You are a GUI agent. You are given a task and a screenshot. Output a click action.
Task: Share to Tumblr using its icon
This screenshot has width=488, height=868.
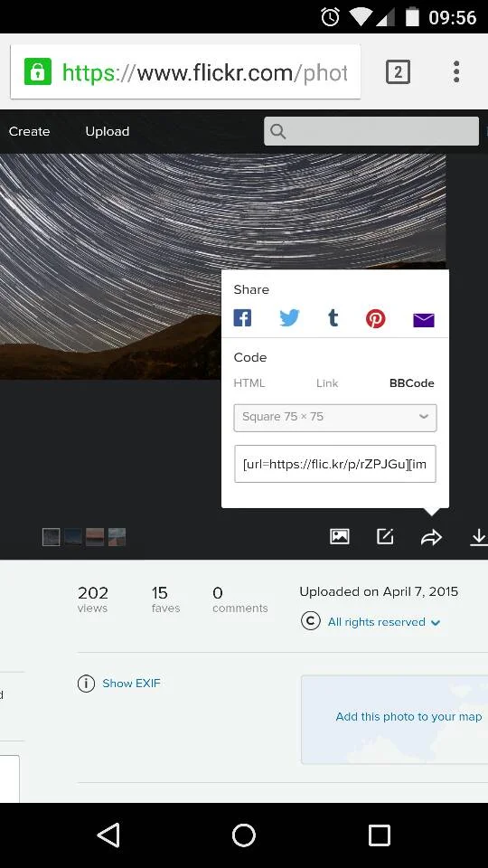coord(333,318)
